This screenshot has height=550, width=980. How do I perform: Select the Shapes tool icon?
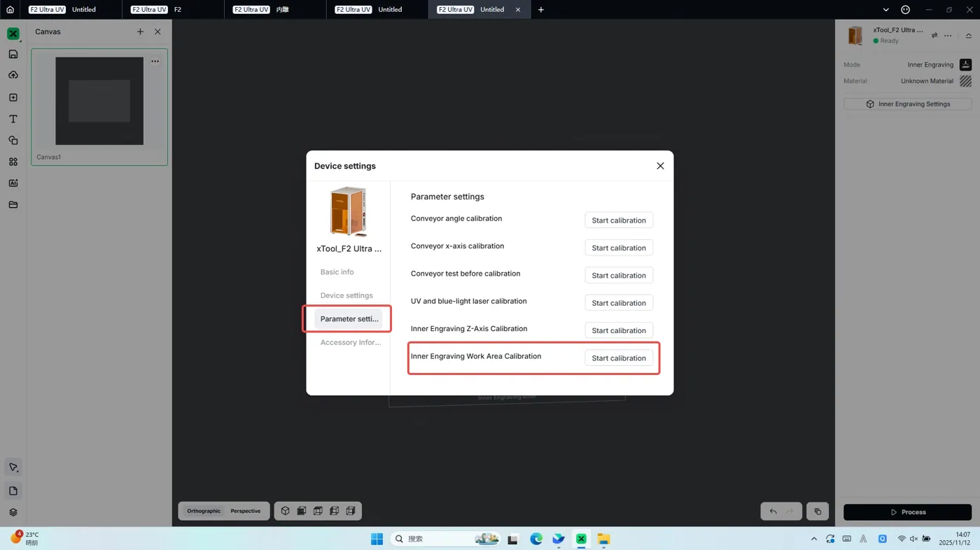point(13,141)
